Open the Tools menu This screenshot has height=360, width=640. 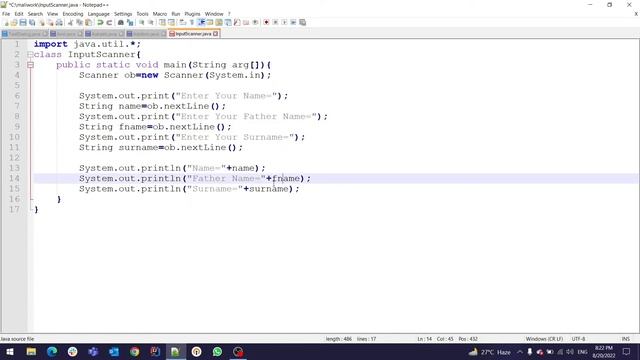(142, 14)
